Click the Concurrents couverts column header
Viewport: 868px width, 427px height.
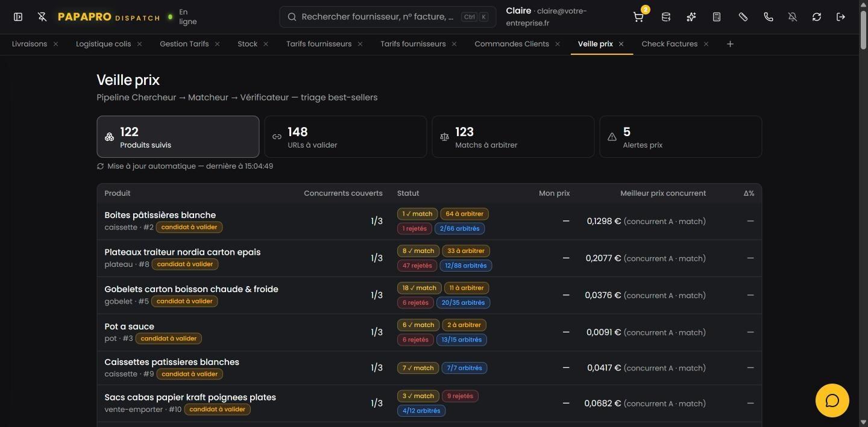pyautogui.click(x=343, y=193)
